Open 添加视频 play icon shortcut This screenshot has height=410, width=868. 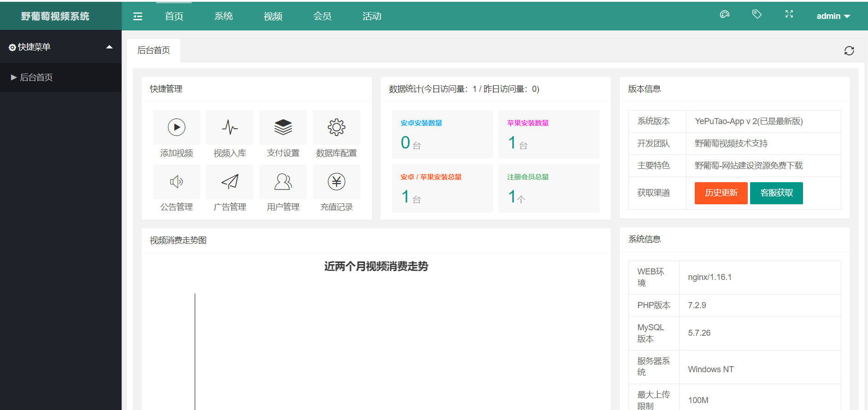tap(176, 127)
